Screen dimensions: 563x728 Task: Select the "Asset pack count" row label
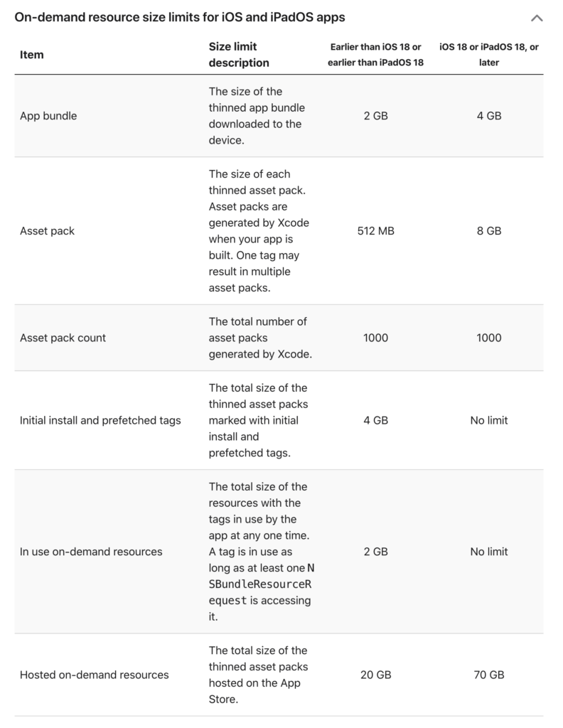63,338
